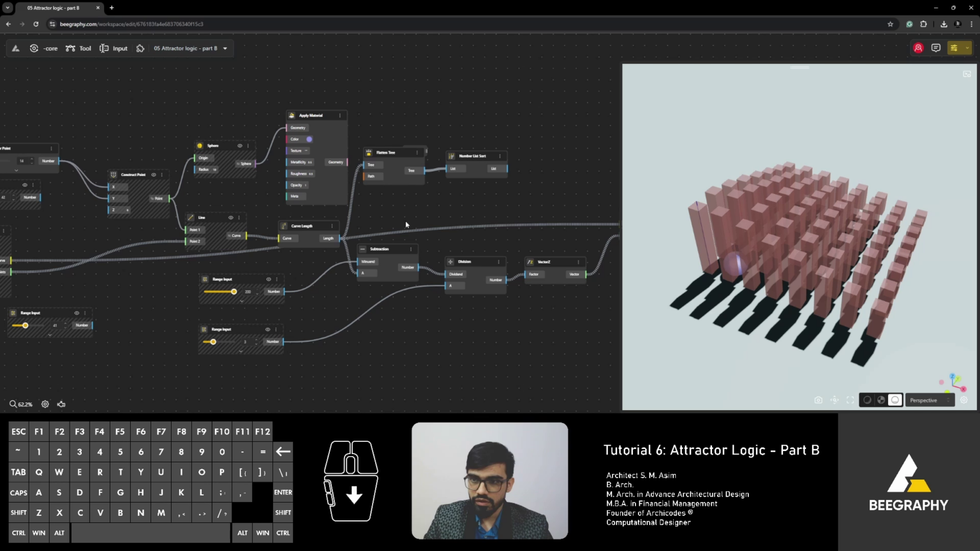Open the viewport settings gear icon
This screenshot has width=980, height=551.
pyautogui.click(x=963, y=400)
